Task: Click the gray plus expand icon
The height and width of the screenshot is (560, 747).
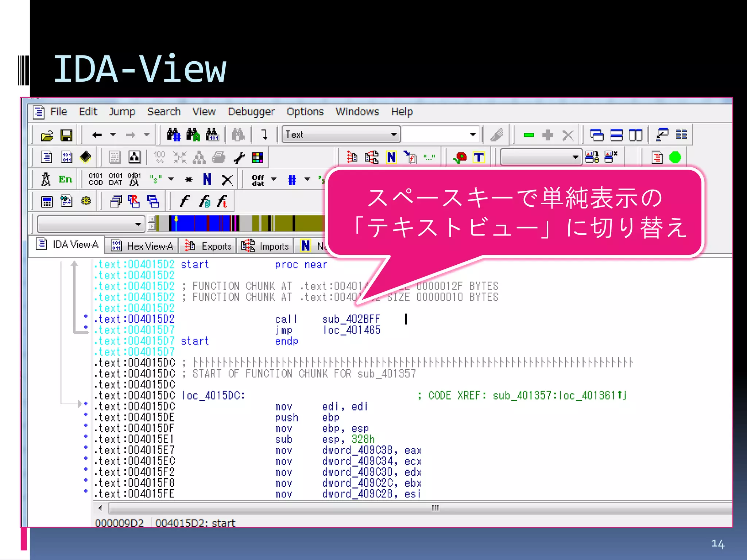Action: point(547,135)
